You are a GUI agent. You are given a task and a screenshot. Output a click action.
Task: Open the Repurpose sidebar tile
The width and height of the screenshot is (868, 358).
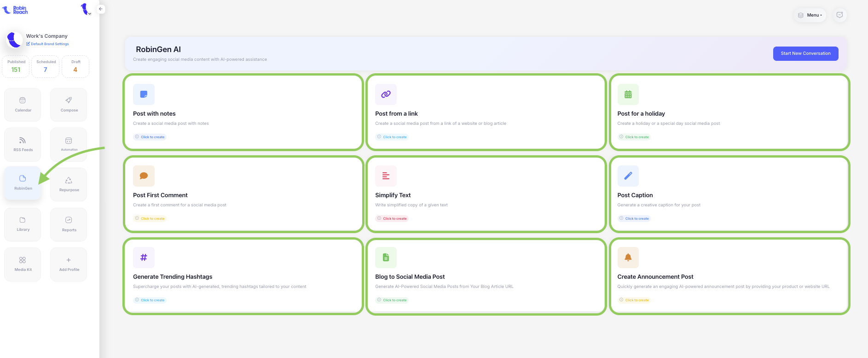[x=69, y=184]
